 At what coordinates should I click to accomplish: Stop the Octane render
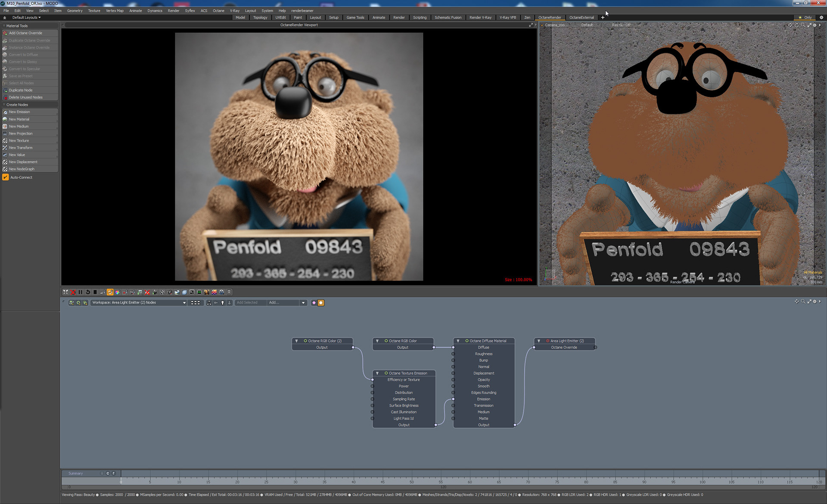(x=95, y=292)
